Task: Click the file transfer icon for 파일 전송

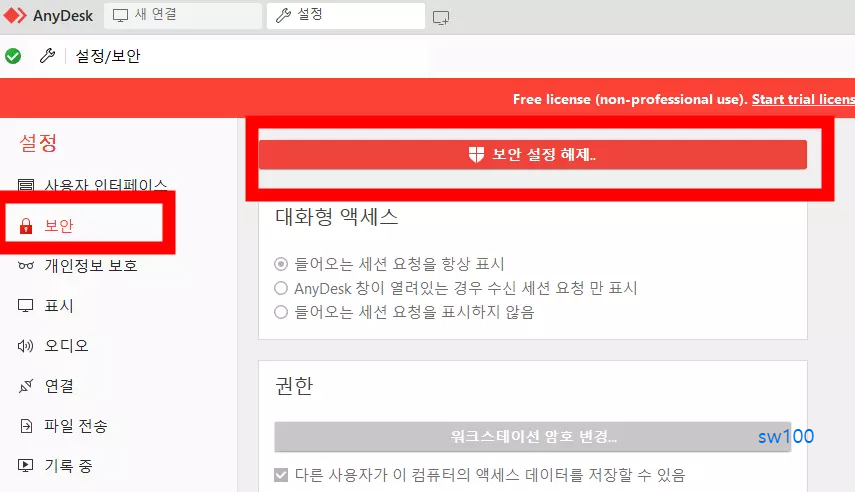Action: (26, 426)
